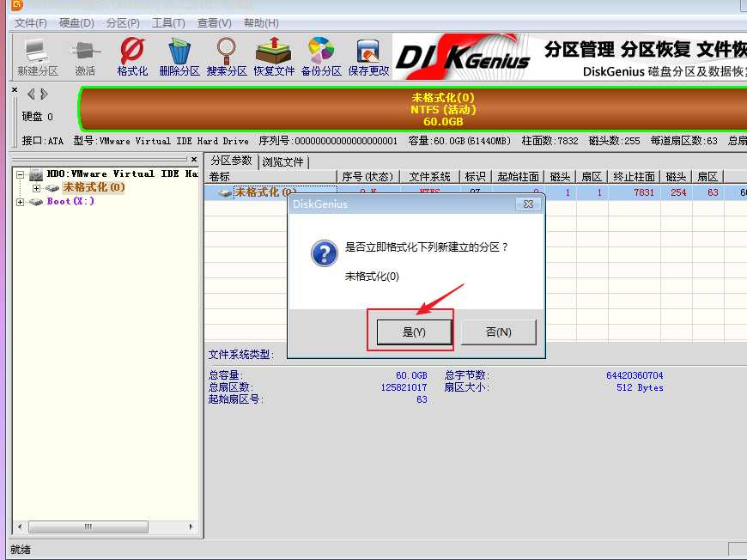
Task: Select the Boot (X:) entry in tree
Action: point(70,202)
